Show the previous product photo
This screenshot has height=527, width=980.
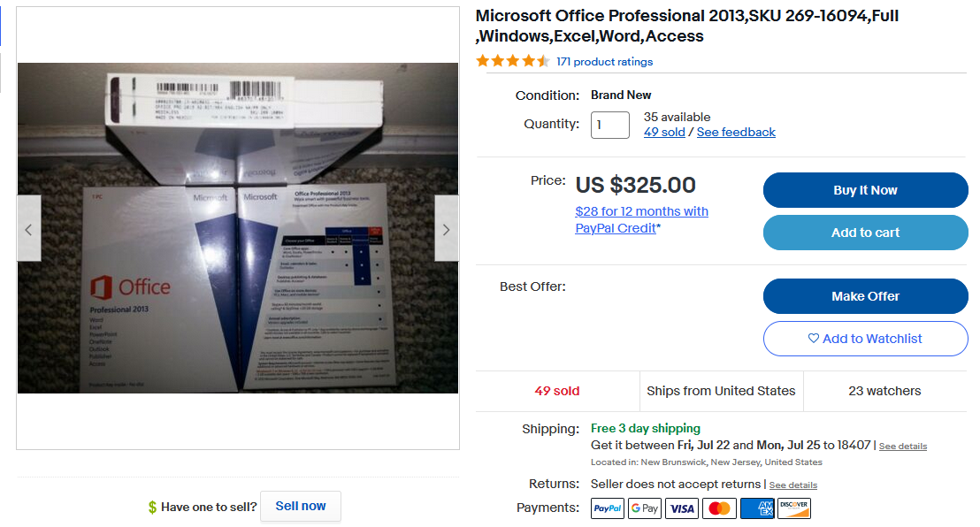(29, 229)
